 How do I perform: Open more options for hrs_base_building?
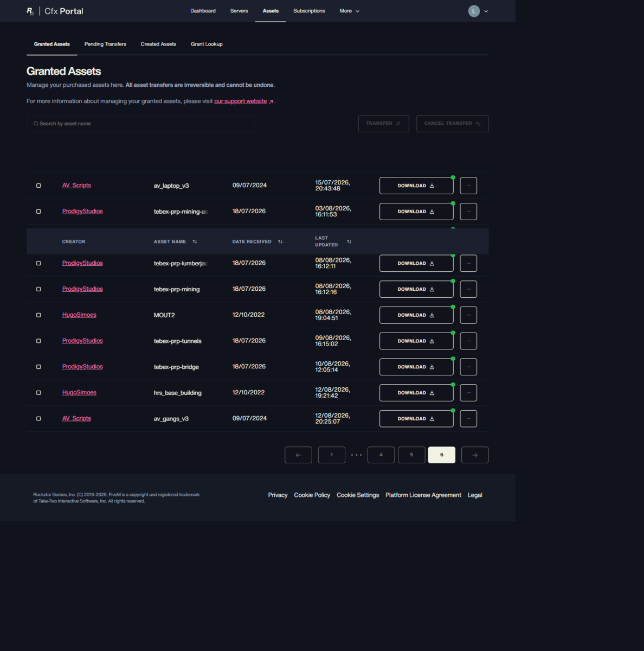[468, 393]
